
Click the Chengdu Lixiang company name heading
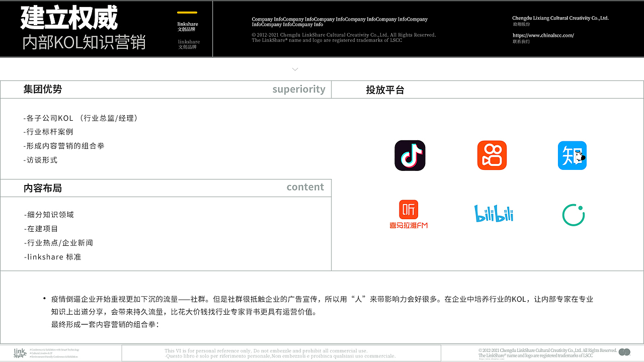click(x=547, y=18)
